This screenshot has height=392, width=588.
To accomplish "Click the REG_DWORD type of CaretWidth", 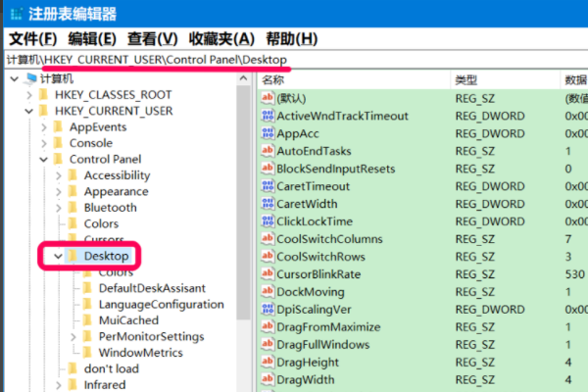I will pos(490,204).
